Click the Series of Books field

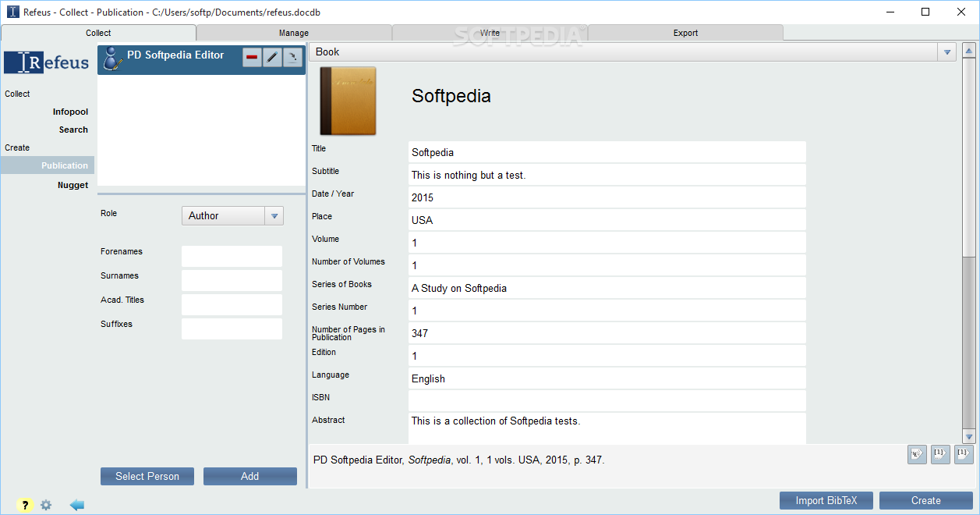click(607, 288)
